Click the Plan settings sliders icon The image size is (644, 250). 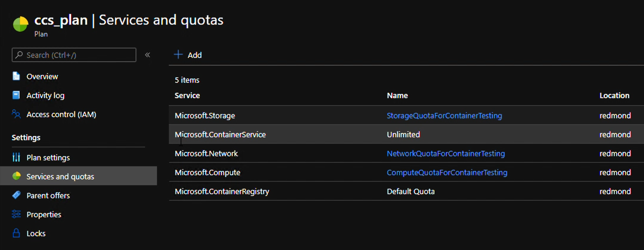pos(16,157)
